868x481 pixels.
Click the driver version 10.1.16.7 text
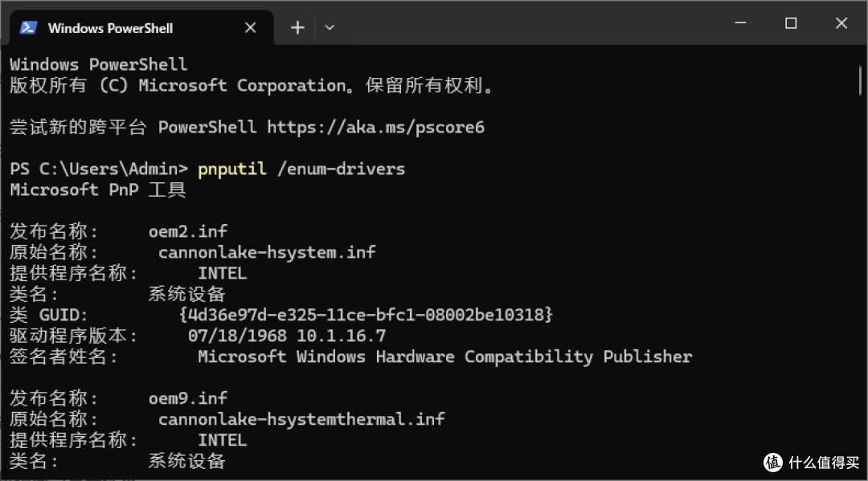[341, 336]
